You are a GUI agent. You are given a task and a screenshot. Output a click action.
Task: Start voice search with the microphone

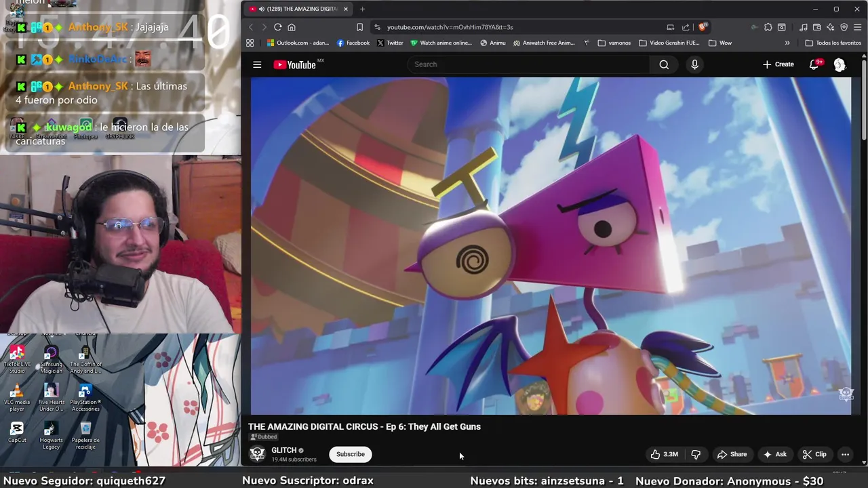[694, 64]
